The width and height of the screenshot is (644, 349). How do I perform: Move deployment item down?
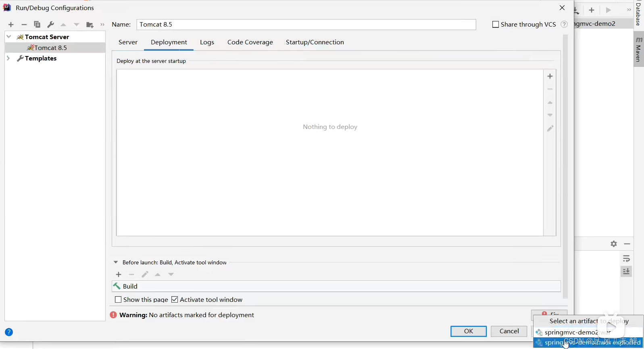pos(550,115)
